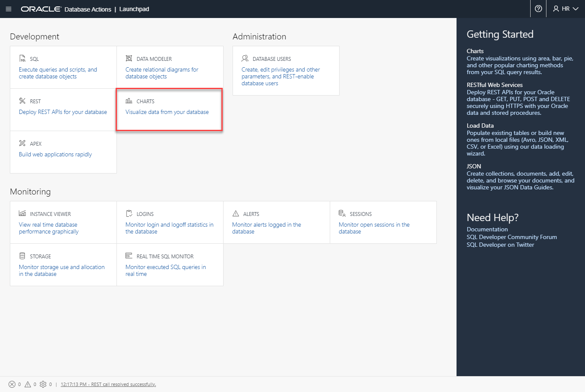Open the help question mark icon

click(x=538, y=9)
